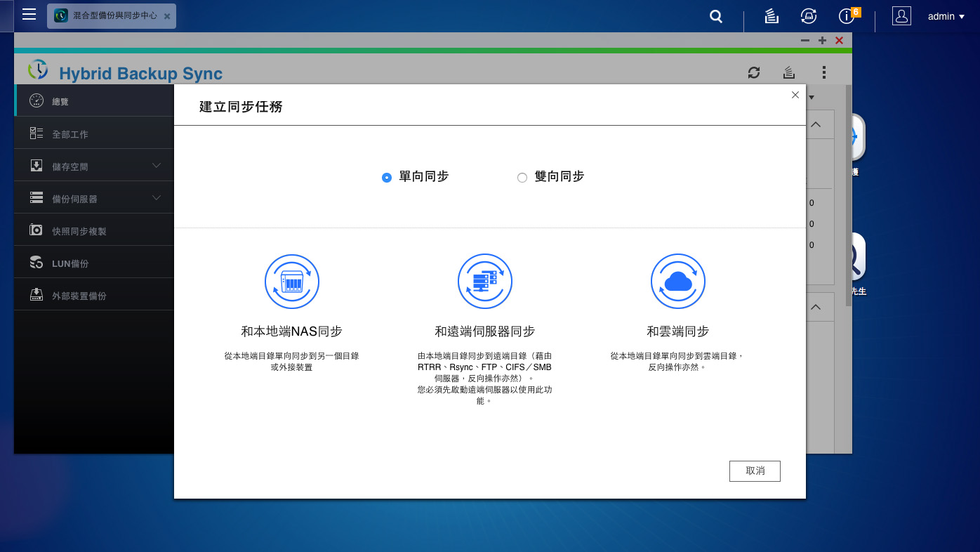The width and height of the screenshot is (980, 552).
Task: Close the 混合型備份與同步中心 taskbar tab
Action: point(166,16)
